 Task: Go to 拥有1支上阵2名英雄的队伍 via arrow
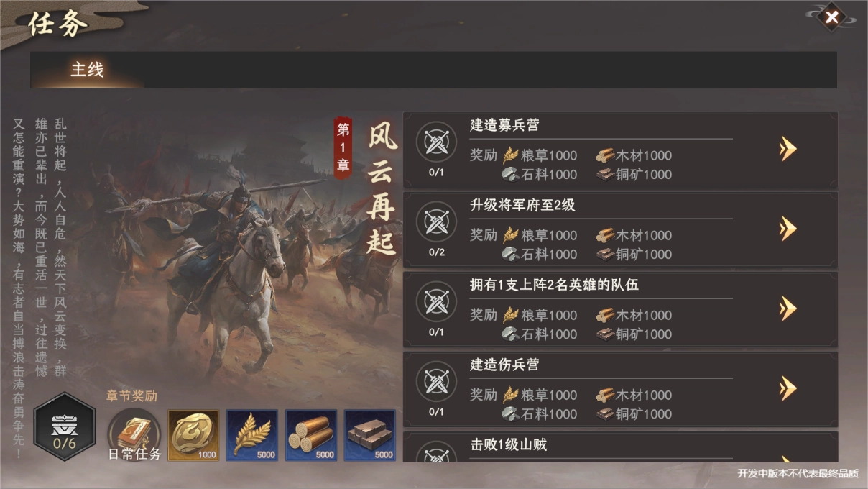point(788,309)
